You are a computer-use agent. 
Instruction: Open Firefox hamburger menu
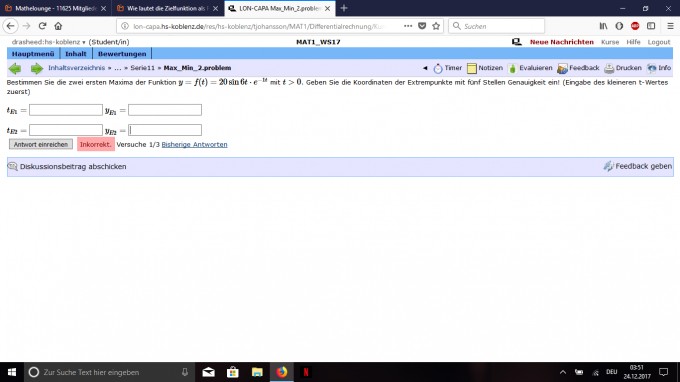tap(670, 26)
